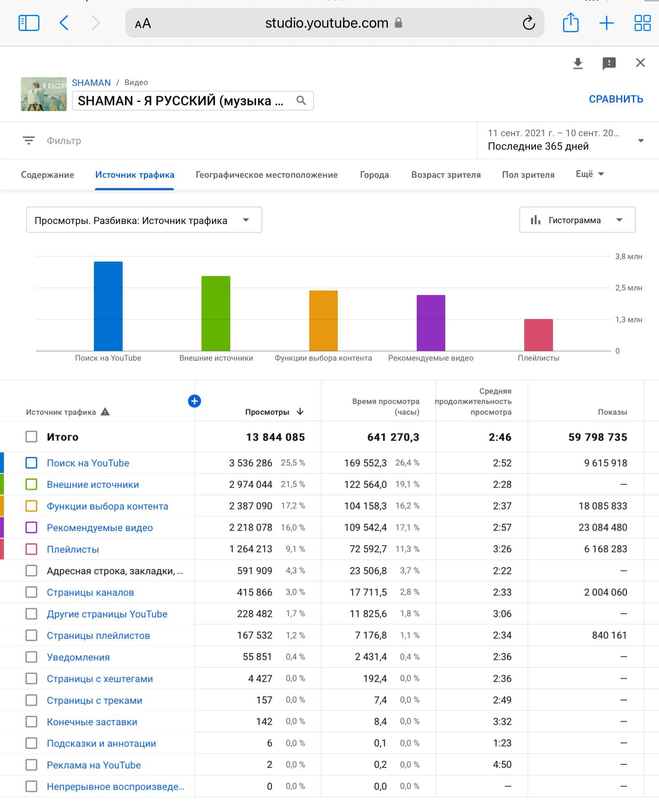
Task: Switch to Содержание tab
Action: click(48, 175)
